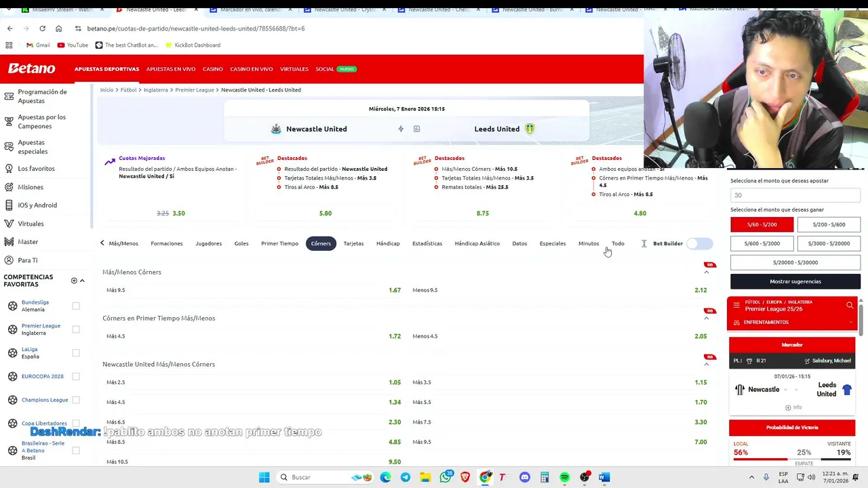Click the bet amount input field
The image size is (868, 488).
[795, 195]
